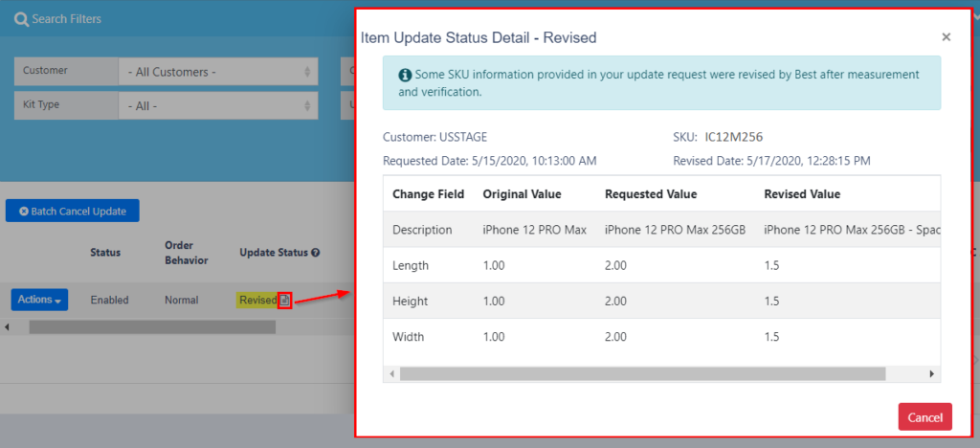Click the Batch Cancel Update button
Viewport: 980px width, 448px height.
click(73, 212)
